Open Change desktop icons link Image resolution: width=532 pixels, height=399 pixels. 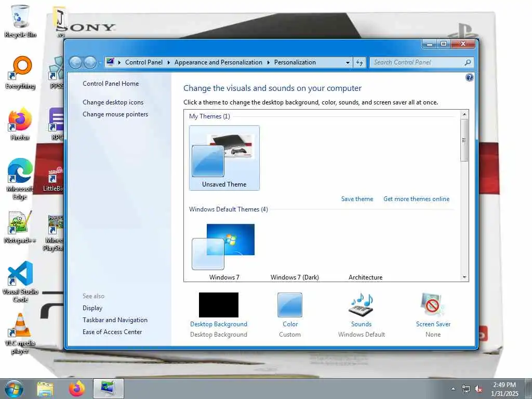pos(113,102)
